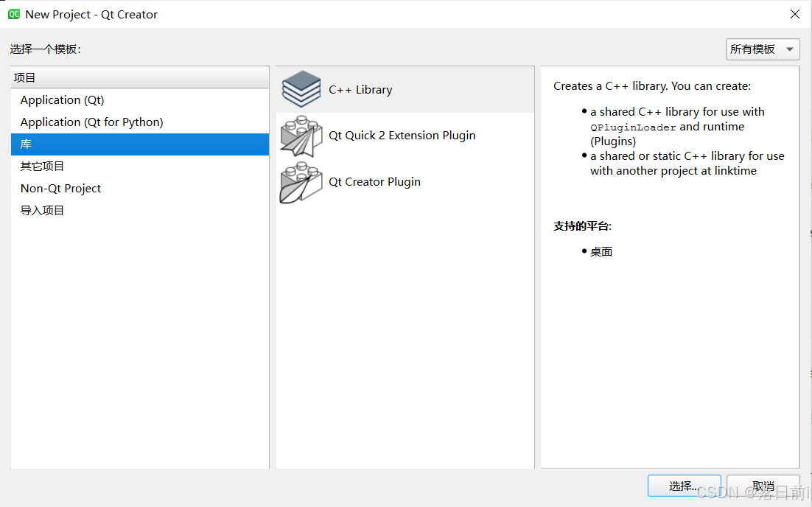812x507 pixels.
Task: Choose the Qt Creator Plugin label
Action: [374, 182]
